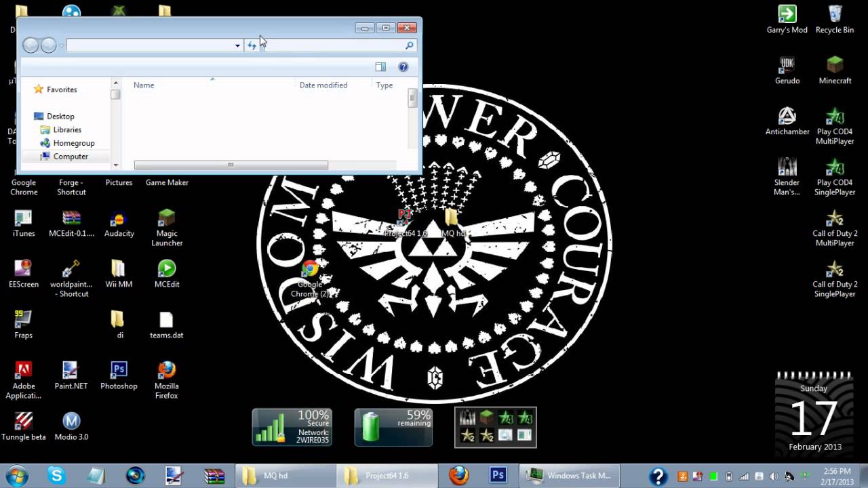
Task: Select the Project64 1.6 desktop icon
Action: click(x=405, y=223)
